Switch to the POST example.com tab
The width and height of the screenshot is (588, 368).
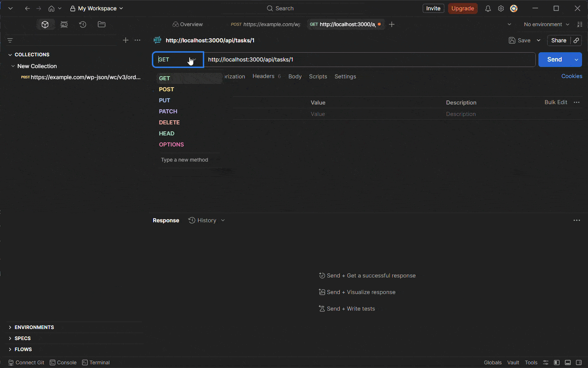pos(265,24)
